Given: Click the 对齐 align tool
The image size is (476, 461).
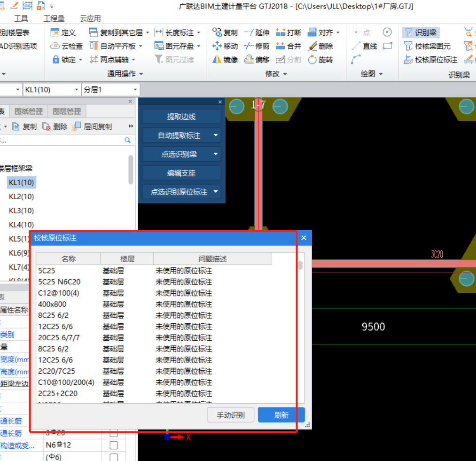Looking at the screenshot, I should click(320, 32).
